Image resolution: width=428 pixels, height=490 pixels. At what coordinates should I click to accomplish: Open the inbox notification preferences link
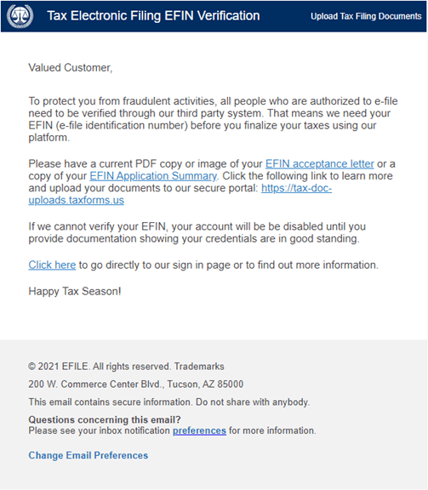[199, 431]
